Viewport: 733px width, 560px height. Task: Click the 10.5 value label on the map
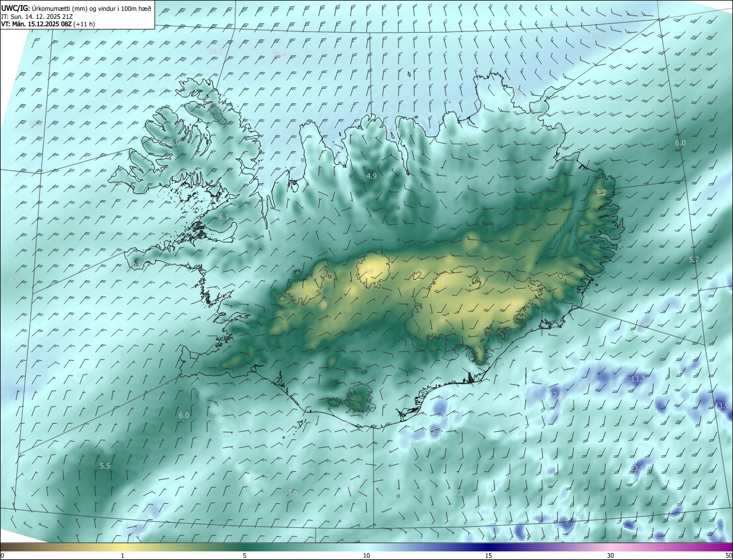(x=215, y=51)
